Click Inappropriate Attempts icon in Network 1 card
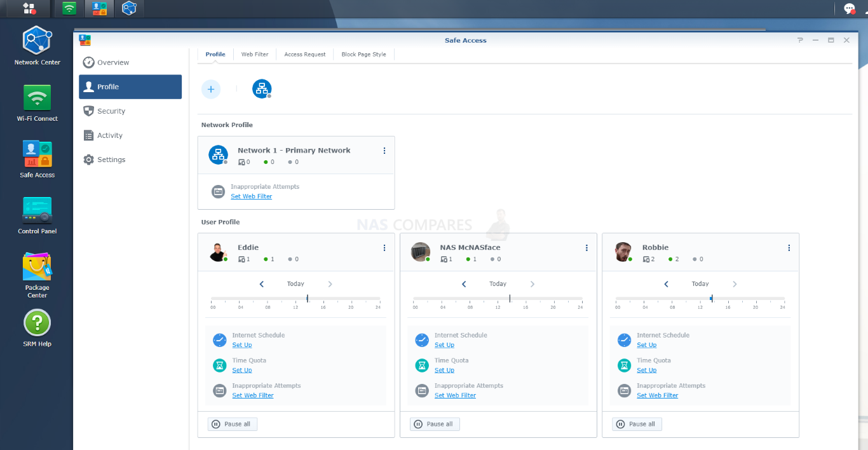The image size is (868, 450). tap(218, 191)
